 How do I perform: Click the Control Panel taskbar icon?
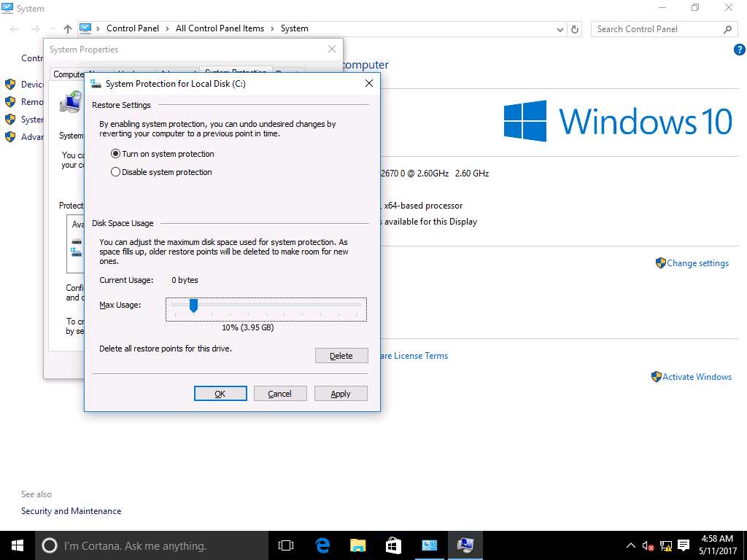(429, 545)
